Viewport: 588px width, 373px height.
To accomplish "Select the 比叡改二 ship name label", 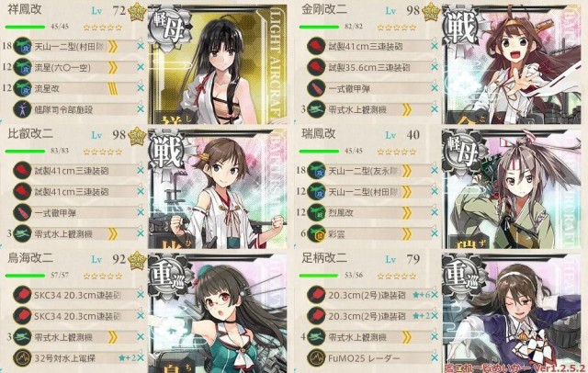I will pyautogui.click(x=30, y=134).
